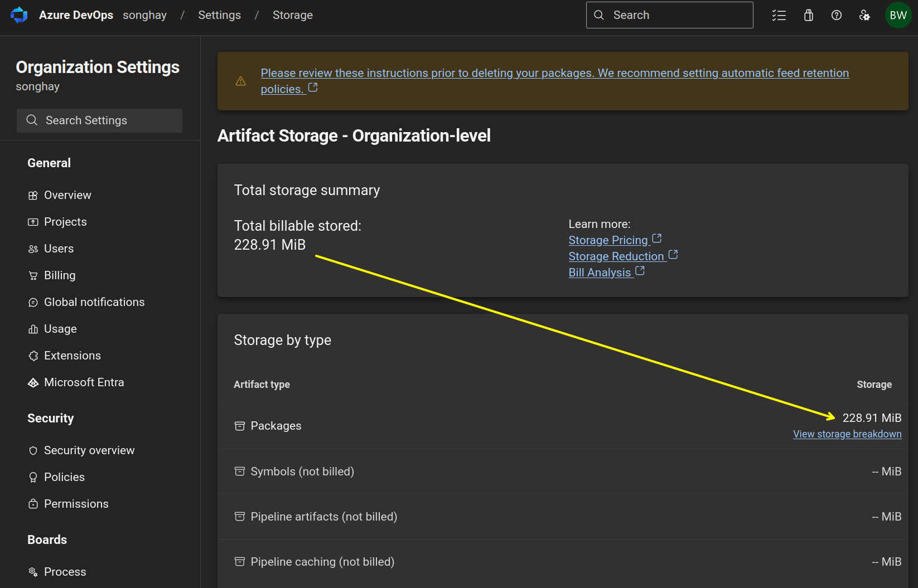Click the magnifier icon in Search Settings
The height and width of the screenshot is (588, 918).
32,120
